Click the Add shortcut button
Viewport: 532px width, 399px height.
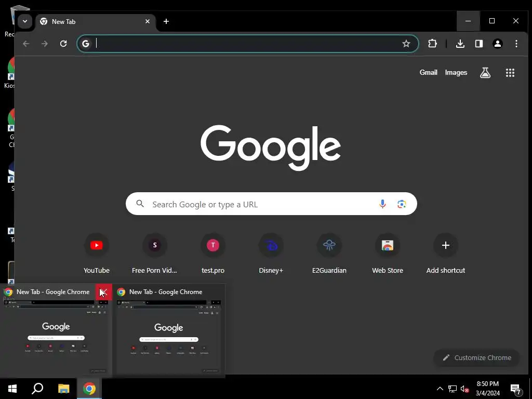click(445, 254)
